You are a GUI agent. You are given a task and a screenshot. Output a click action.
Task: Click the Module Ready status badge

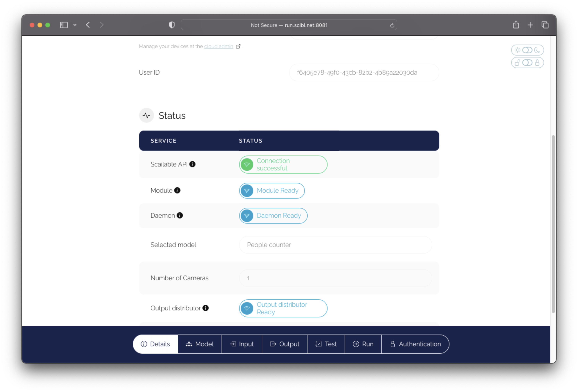[272, 191]
